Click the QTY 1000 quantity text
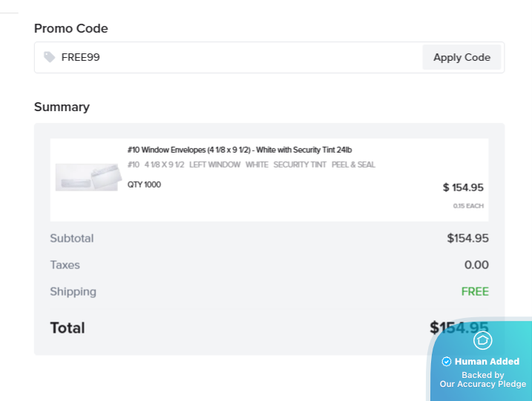The height and width of the screenshot is (401, 532). (x=144, y=185)
